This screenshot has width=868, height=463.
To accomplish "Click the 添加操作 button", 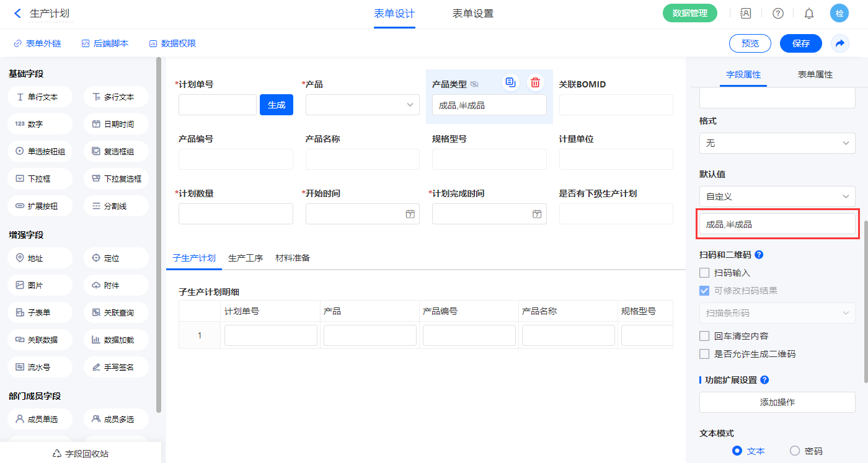I will 777,402.
